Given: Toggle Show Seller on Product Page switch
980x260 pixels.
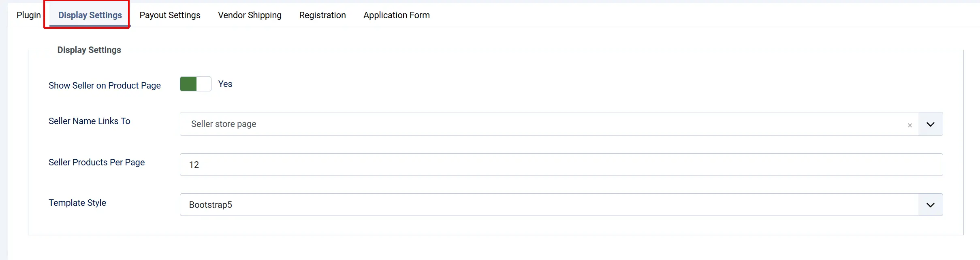Looking at the screenshot, I should (196, 84).
